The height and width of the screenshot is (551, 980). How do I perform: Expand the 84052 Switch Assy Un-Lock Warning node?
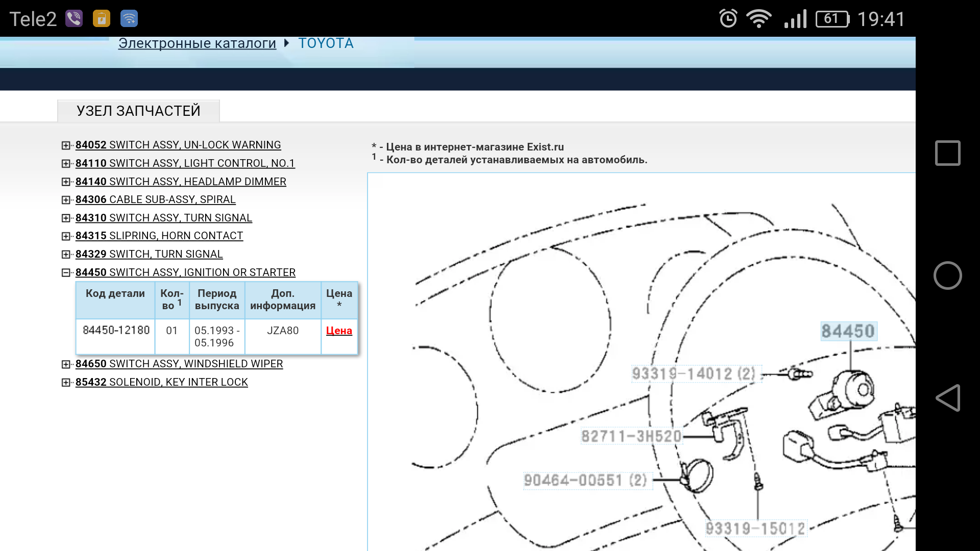66,145
